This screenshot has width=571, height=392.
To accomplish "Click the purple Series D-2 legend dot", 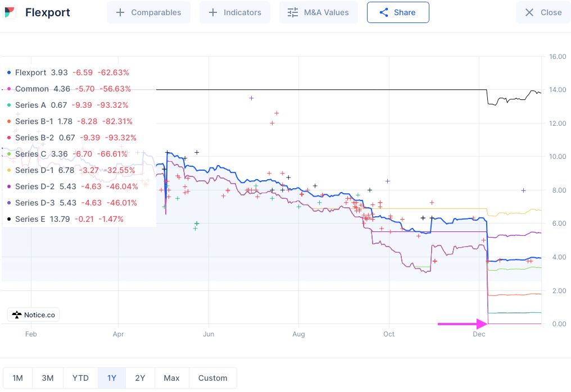I will tap(9, 186).
